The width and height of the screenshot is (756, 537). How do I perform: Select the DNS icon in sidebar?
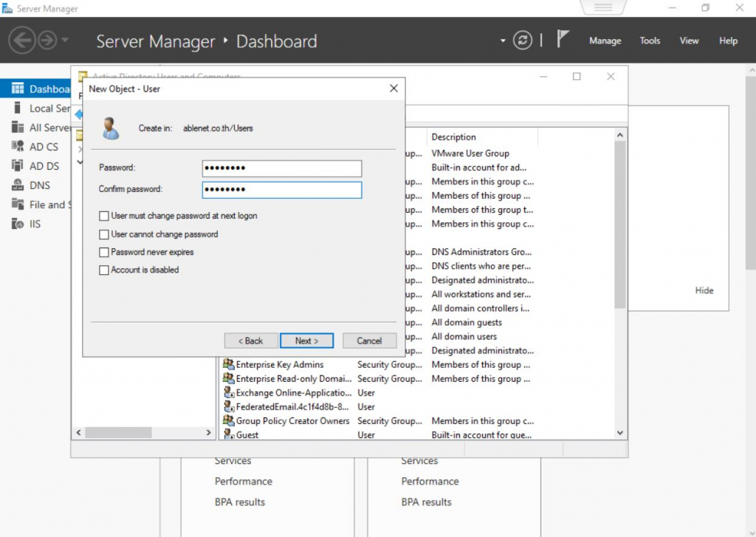coord(17,185)
